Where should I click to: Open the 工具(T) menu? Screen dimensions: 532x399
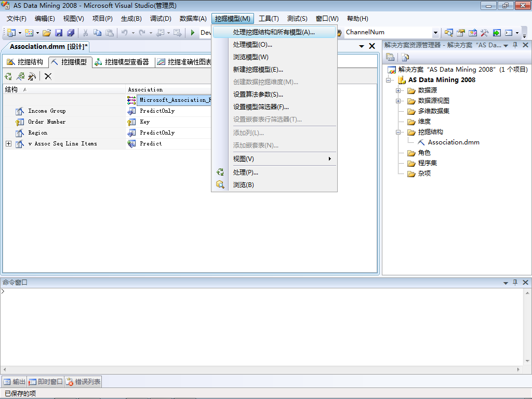[x=269, y=19]
